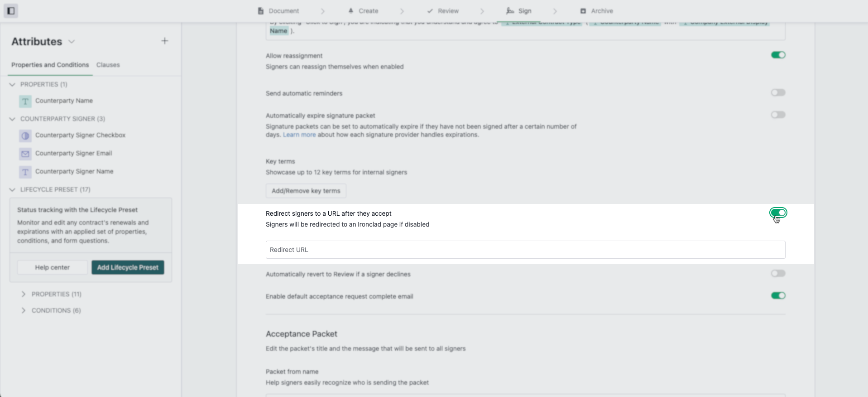Click the Counterparty Signer Checkbox icon

(x=25, y=136)
